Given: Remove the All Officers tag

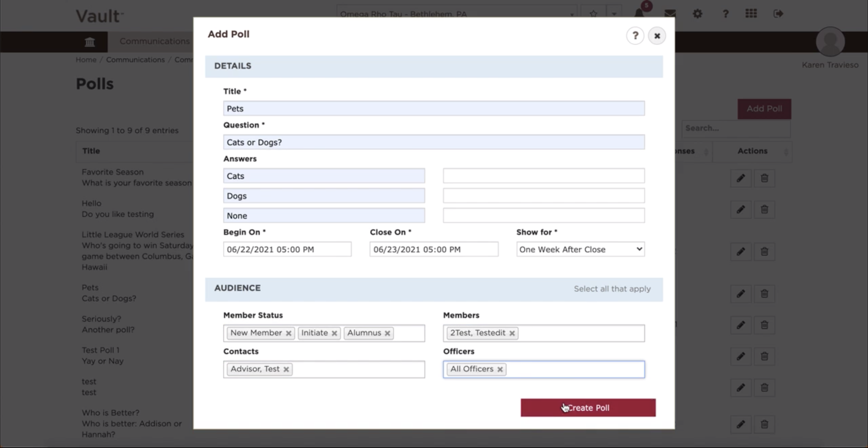Looking at the screenshot, I should (500, 369).
